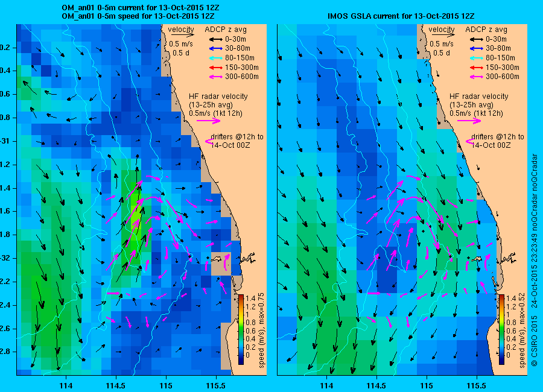This screenshot has width=543, height=392.
Task: Click the HF radar magenta arrow in IMOS GSLA panel
Action: click(x=469, y=121)
